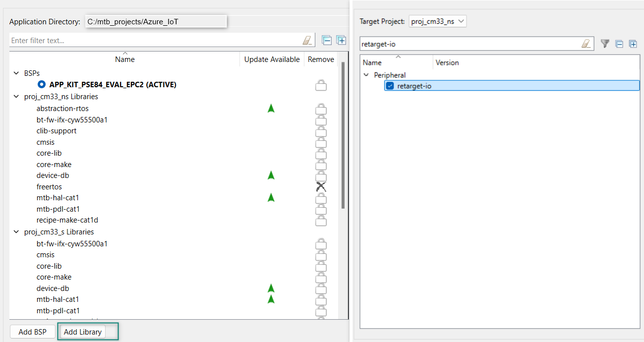The width and height of the screenshot is (644, 342).
Task: Collapse the BSPs tree group
Action: click(17, 73)
